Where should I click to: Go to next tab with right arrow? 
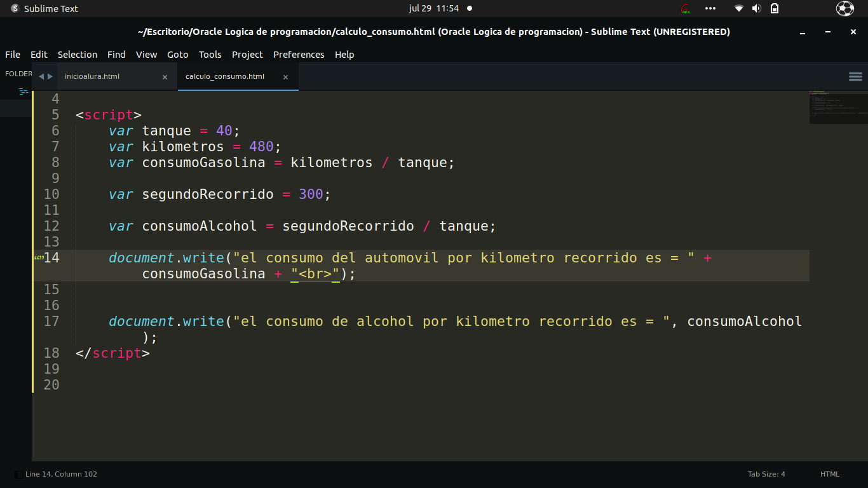(x=50, y=76)
